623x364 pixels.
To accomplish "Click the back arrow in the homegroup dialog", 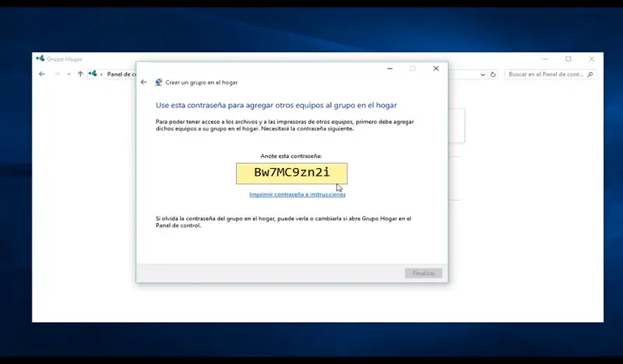I will click(x=143, y=82).
